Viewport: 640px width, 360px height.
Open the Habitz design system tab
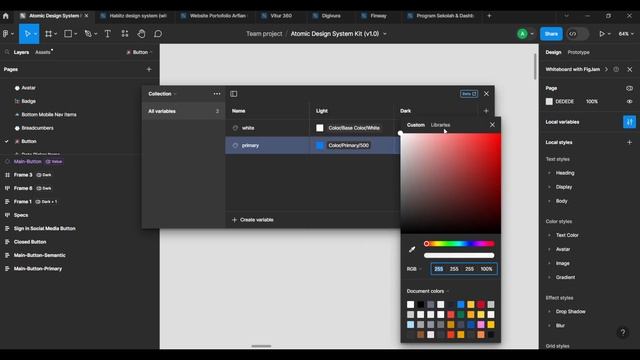click(134, 16)
